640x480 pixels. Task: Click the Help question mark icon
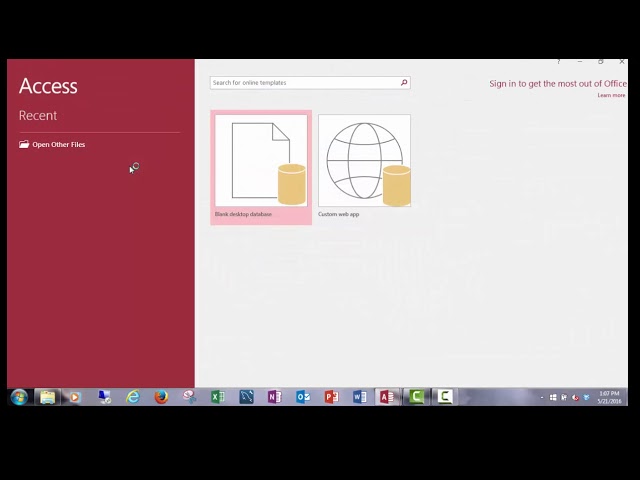558,62
